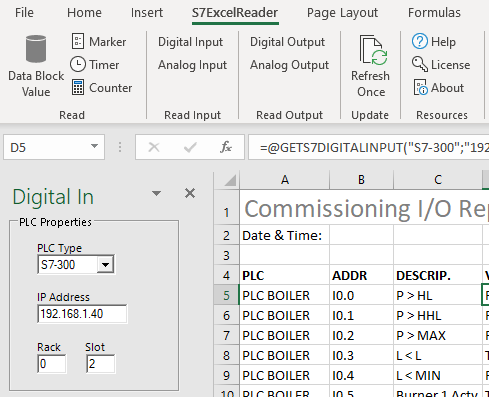Click the 'DESCRIP.' header cell

(438, 275)
